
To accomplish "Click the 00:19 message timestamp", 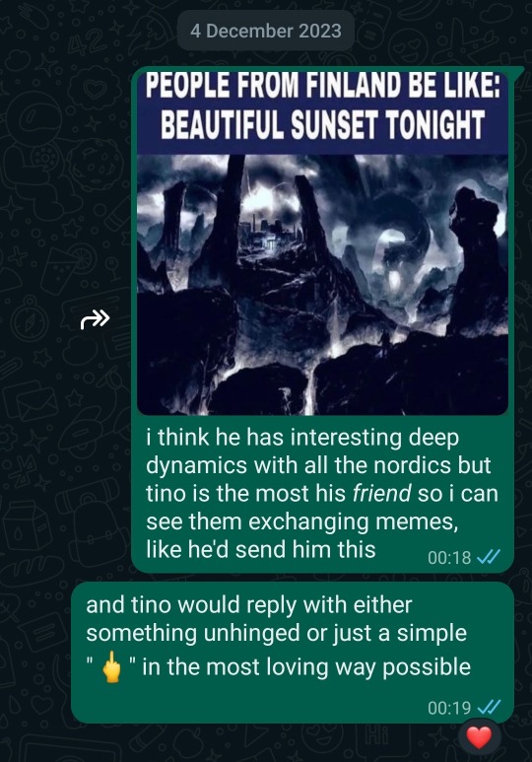I will tap(449, 708).
